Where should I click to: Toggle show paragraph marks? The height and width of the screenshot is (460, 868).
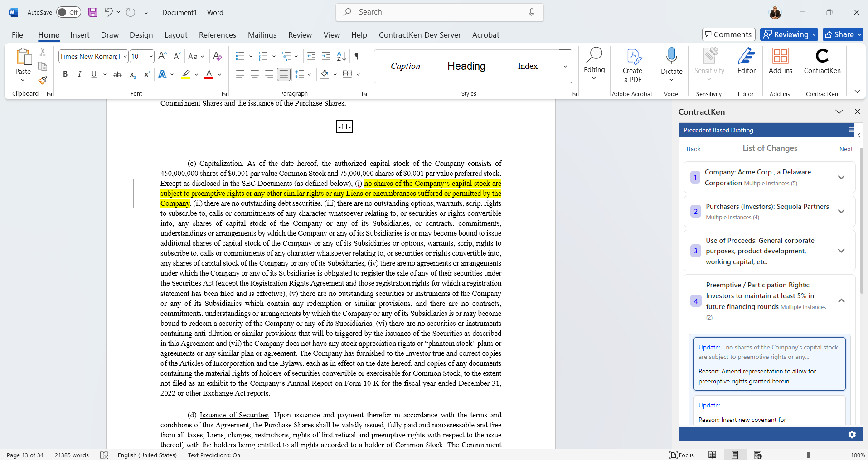tap(358, 56)
